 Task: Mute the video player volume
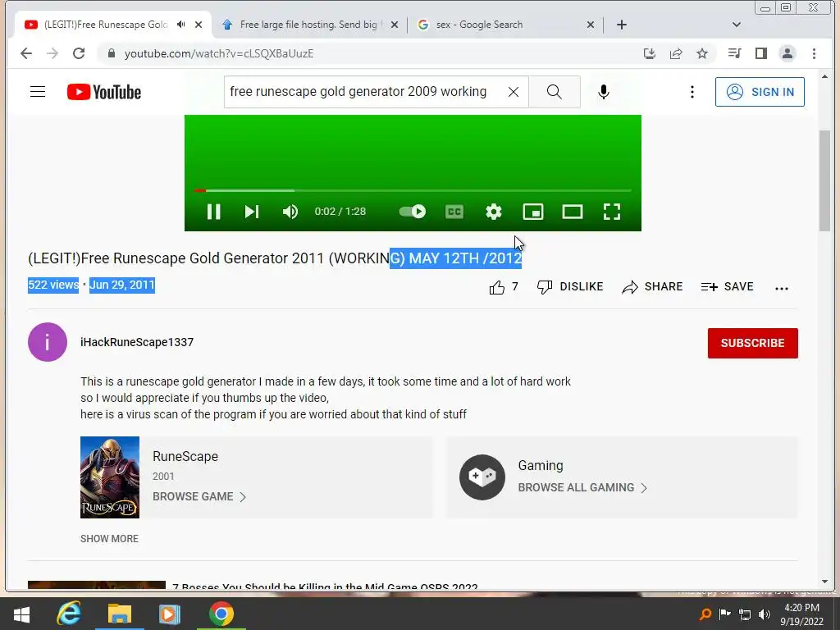290,212
